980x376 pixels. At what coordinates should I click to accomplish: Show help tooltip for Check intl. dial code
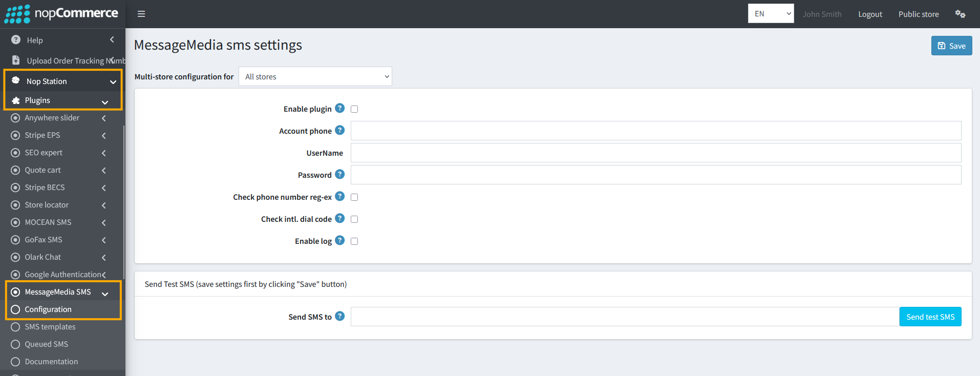pos(339,218)
